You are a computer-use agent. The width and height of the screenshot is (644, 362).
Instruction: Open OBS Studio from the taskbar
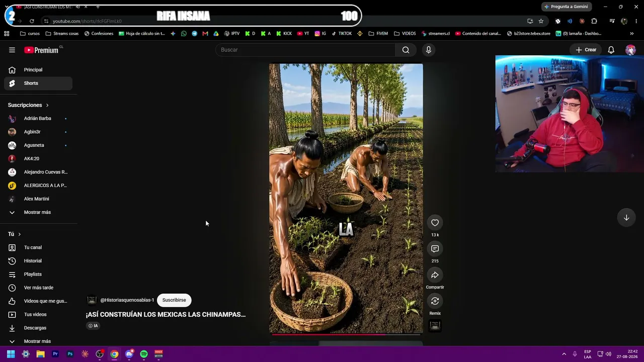click(100, 354)
